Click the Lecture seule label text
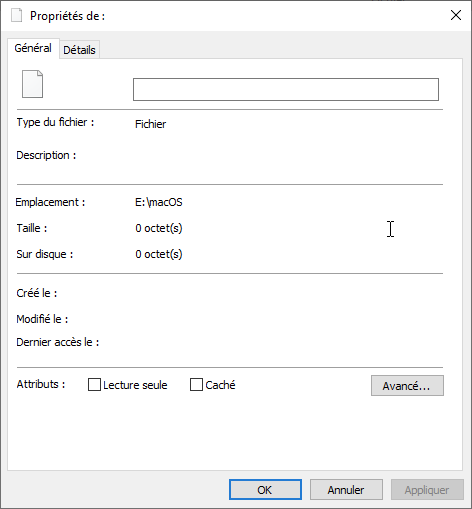 coord(135,385)
